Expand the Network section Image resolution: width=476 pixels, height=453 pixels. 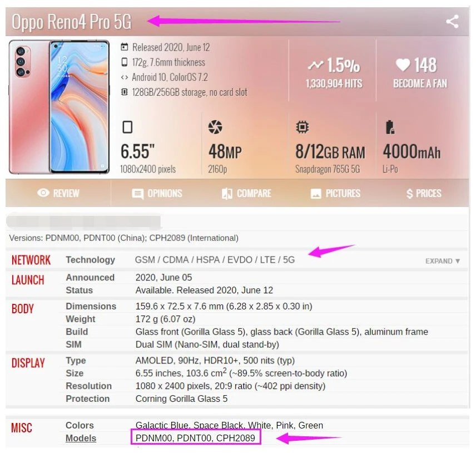pos(443,261)
